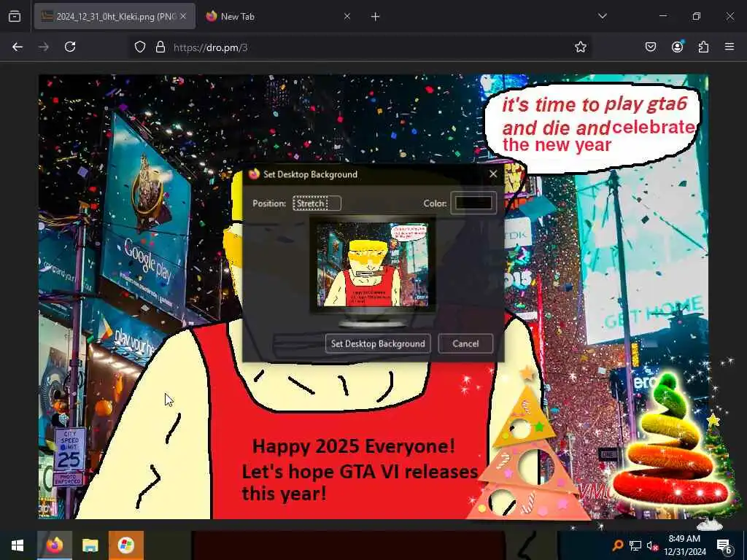The width and height of the screenshot is (747, 560).
Task: Open the Windows Start menu
Action: coord(18,545)
